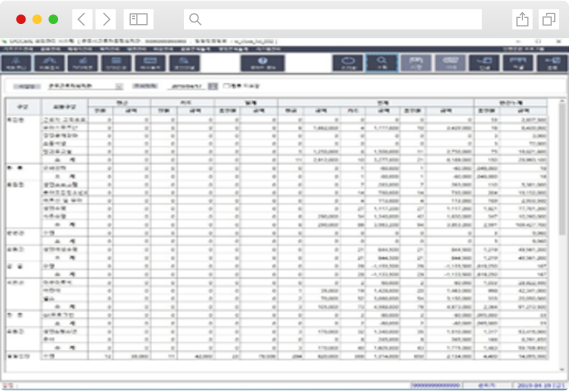Open the share icon in browser chrome
The width and height of the screenshot is (570, 391).
point(522,19)
